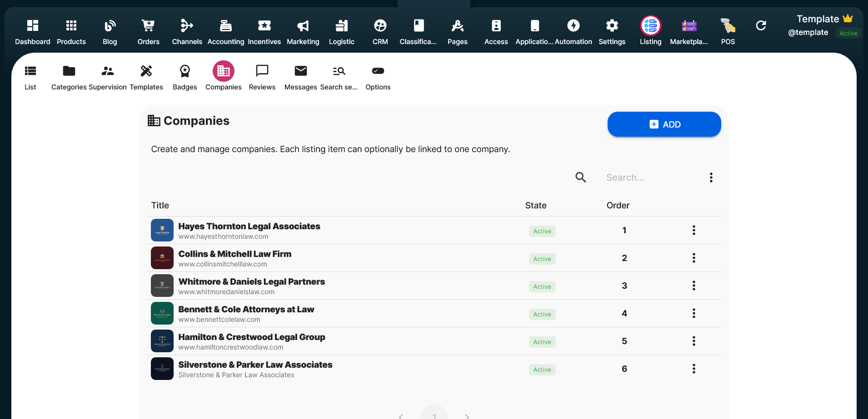Open the Classifications section
Viewport: 868px width, 419px height.
pos(418,32)
